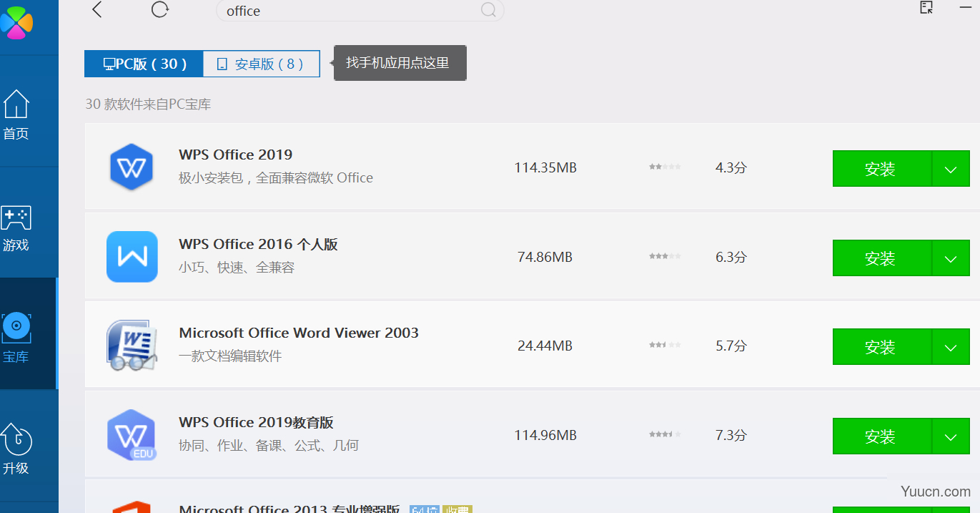
Task: Open the 首页 home section
Action: pos(16,114)
